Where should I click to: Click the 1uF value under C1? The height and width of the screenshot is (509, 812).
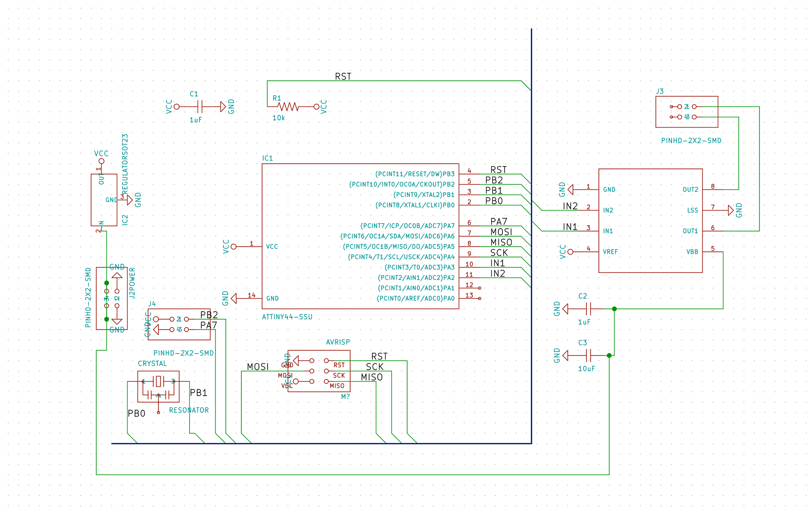[196, 120]
